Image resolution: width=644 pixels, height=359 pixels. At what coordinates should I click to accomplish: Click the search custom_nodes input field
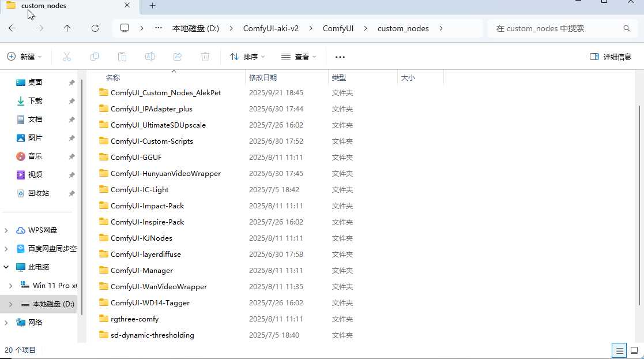[x=556, y=28]
